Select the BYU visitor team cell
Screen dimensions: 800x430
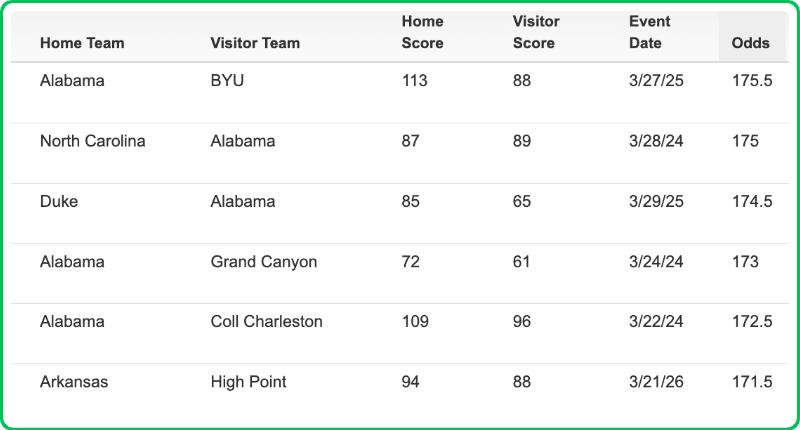tap(227, 81)
